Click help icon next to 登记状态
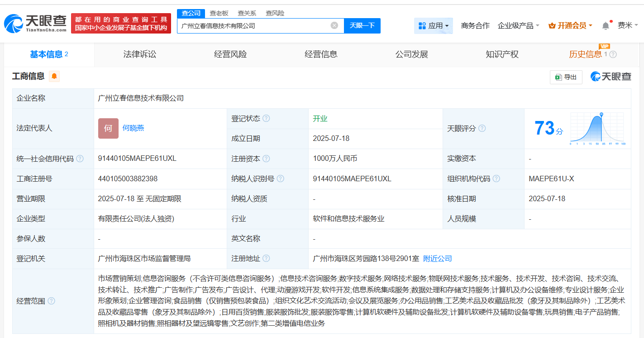This screenshot has height=338, width=644. tap(266, 118)
